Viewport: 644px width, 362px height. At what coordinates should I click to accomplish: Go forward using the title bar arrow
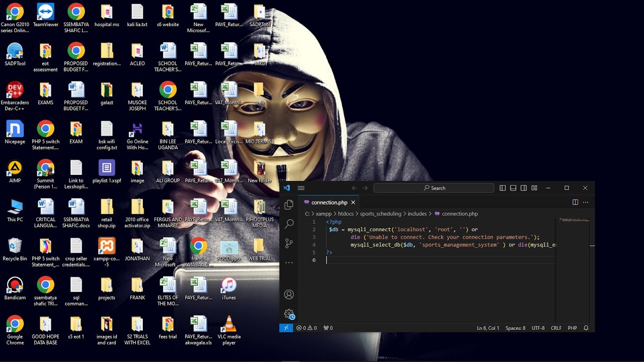[365, 188]
